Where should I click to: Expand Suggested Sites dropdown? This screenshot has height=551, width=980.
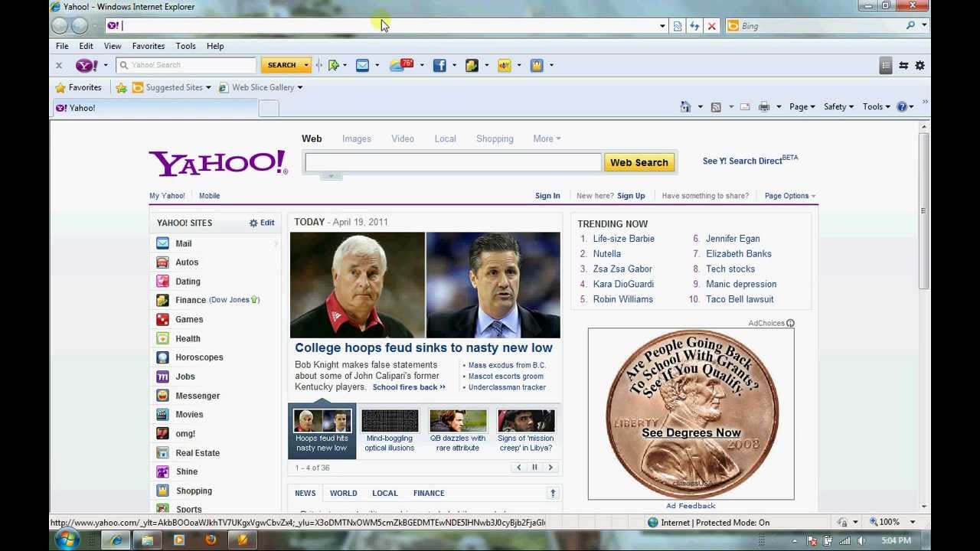208,87
